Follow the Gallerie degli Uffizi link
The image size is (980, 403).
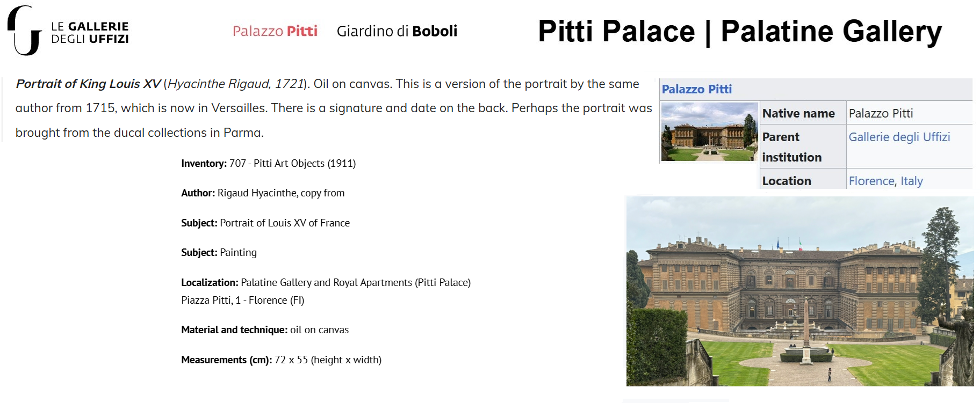click(899, 137)
